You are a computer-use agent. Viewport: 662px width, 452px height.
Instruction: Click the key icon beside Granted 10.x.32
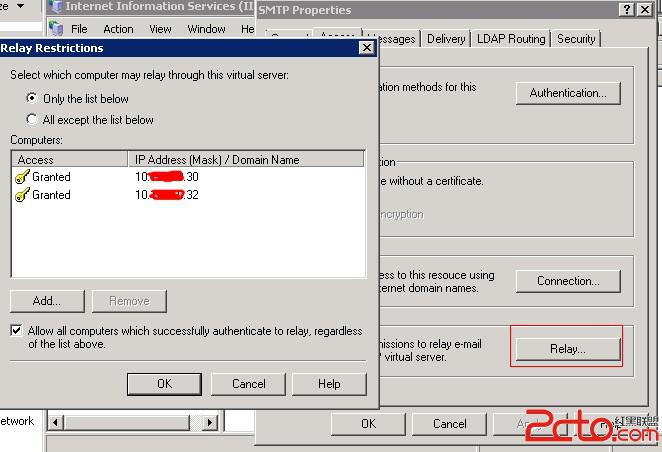pyautogui.click(x=22, y=195)
